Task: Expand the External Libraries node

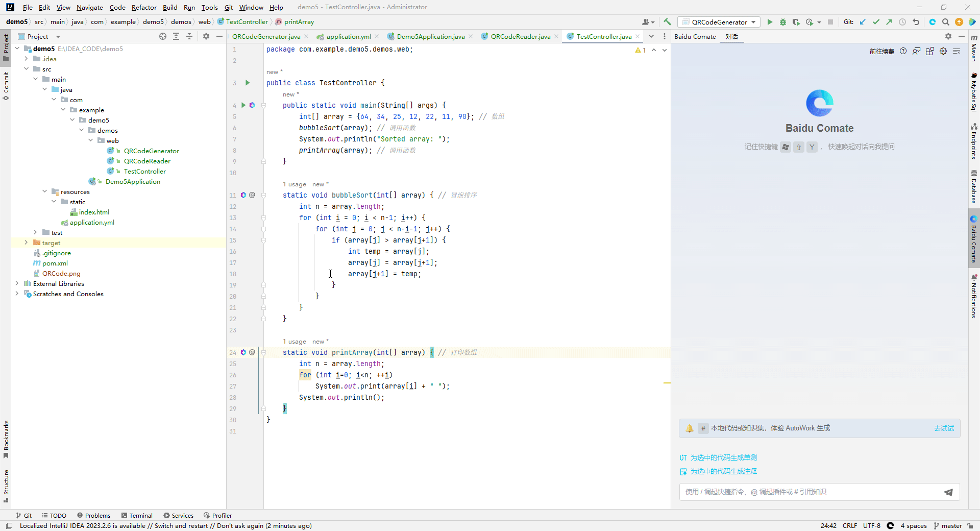Action: (x=17, y=283)
